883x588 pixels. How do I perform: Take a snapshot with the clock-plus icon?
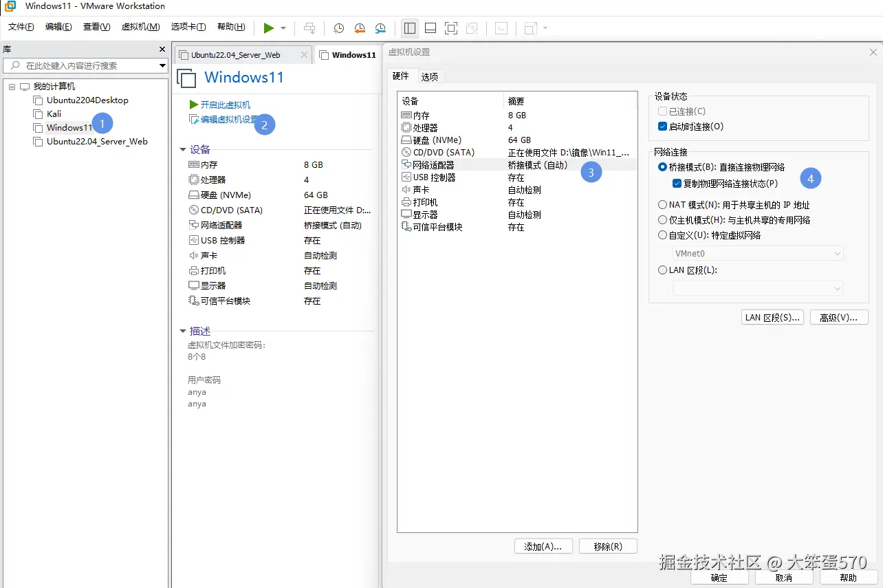point(339,28)
